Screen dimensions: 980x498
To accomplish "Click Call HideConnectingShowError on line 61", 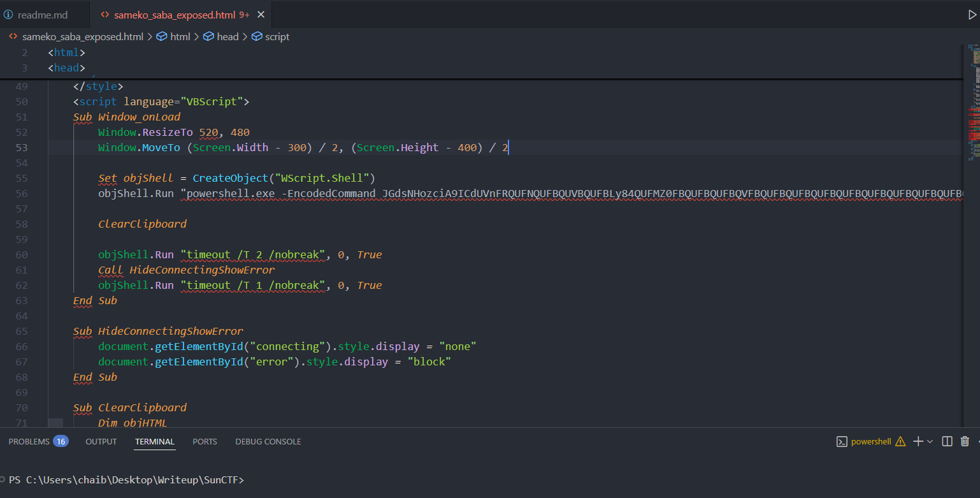I will pyautogui.click(x=186, y=270).
